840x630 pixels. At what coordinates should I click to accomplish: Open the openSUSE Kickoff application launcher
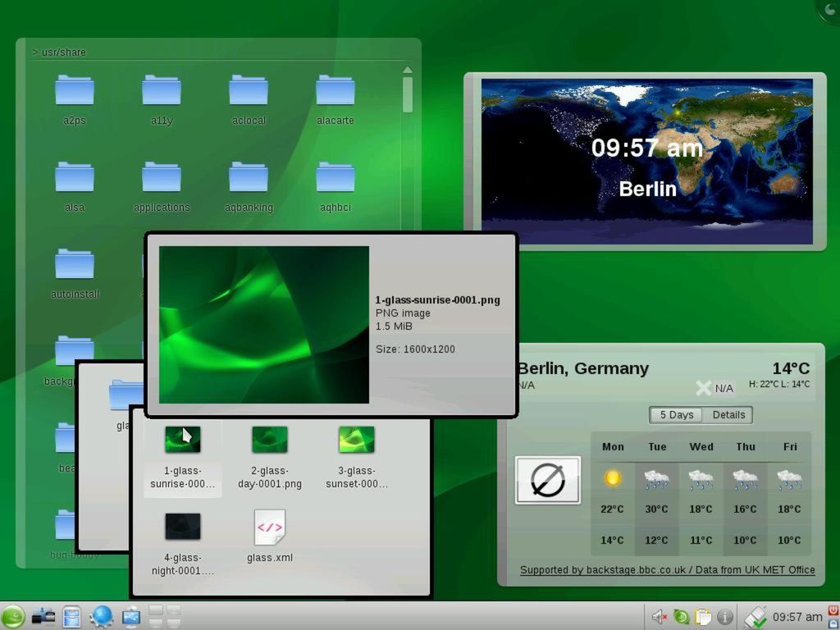tap(12, 616)
